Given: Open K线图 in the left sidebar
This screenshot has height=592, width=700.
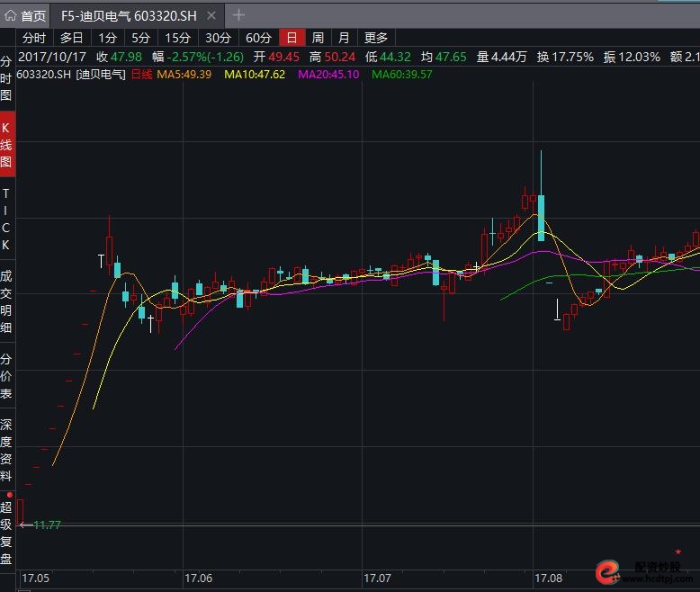Looking at the screenshot, I should point(6,145).
